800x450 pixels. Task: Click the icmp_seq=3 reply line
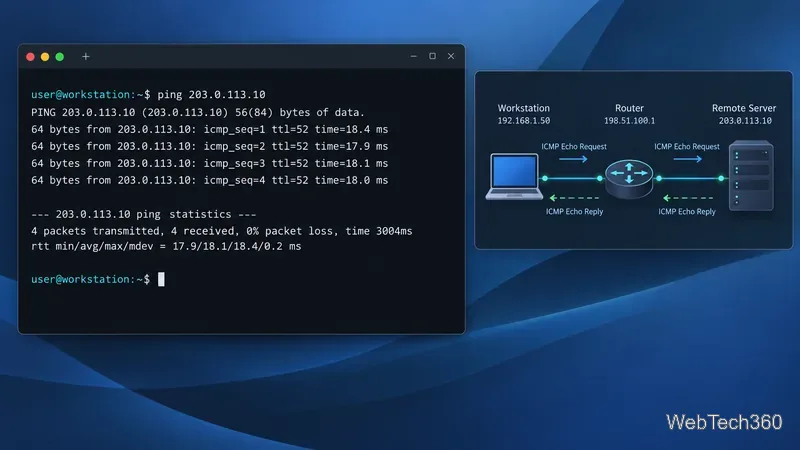pos(210,163)
